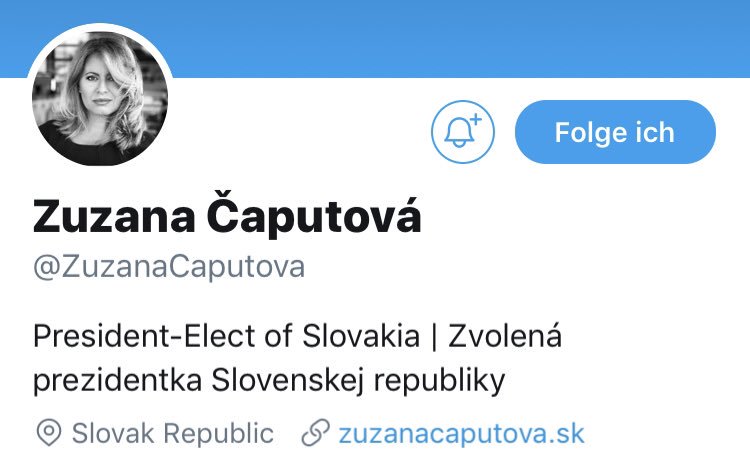Click the word republiky in the bio
Image resolution: width=750 pixels, height=463 pixels.
pos(440,381)
